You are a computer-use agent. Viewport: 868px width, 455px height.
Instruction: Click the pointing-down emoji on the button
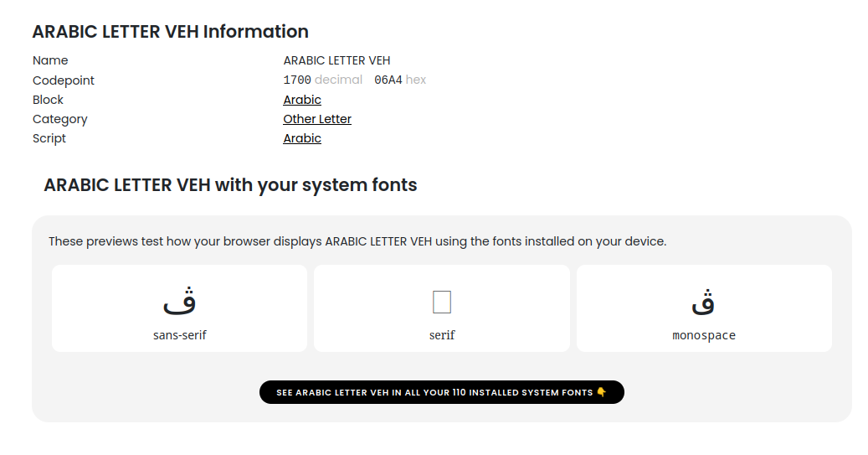coord(601,392)
